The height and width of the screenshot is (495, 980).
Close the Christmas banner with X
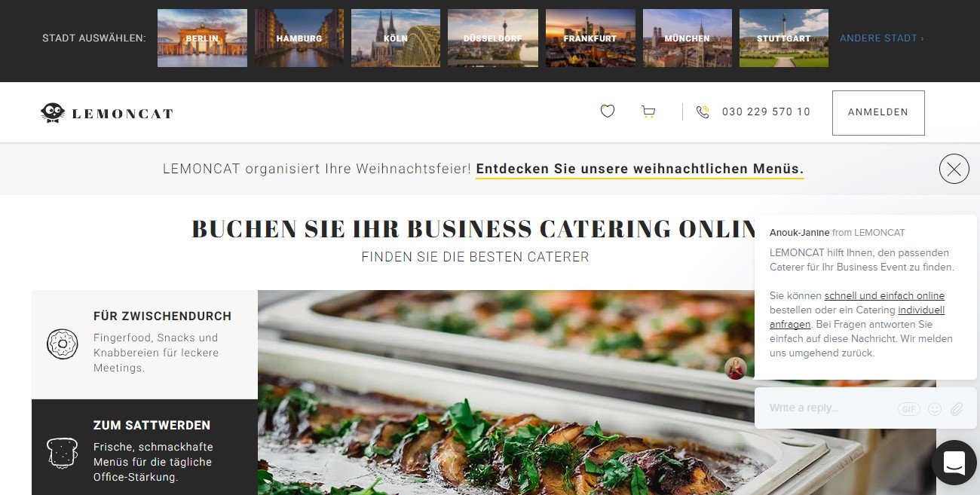click(954, 169)
